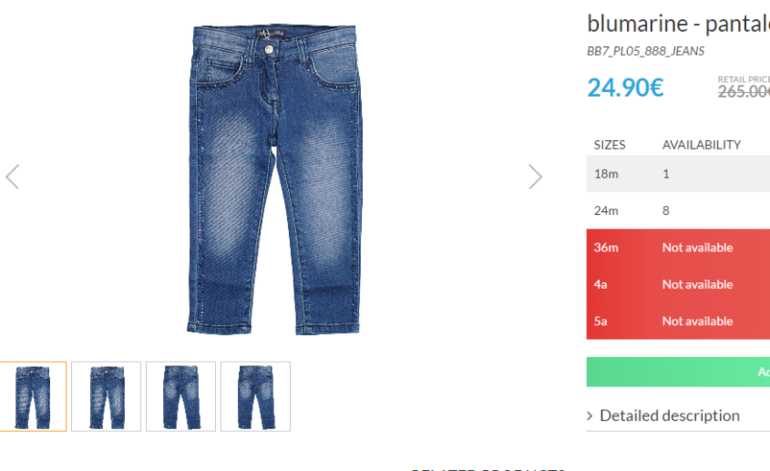Click the AVAILABILITY column header

(x=701, y=145)
